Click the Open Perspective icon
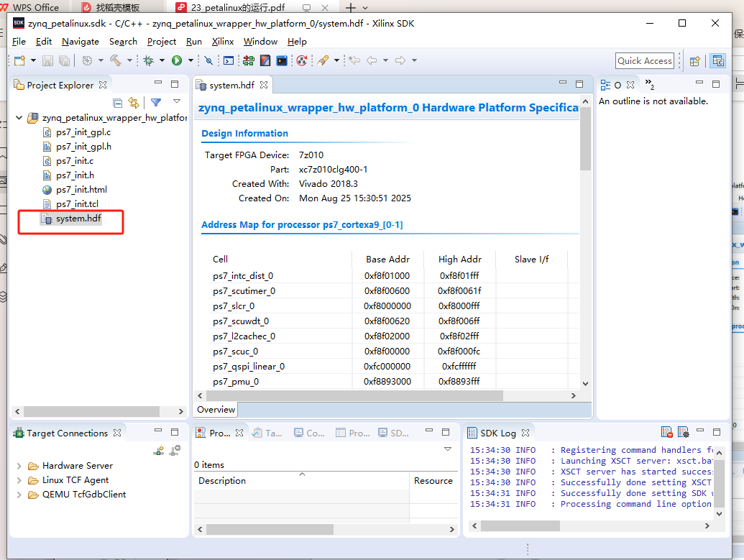This screenshot has width=744, height=560. click(x=695, y=61)
